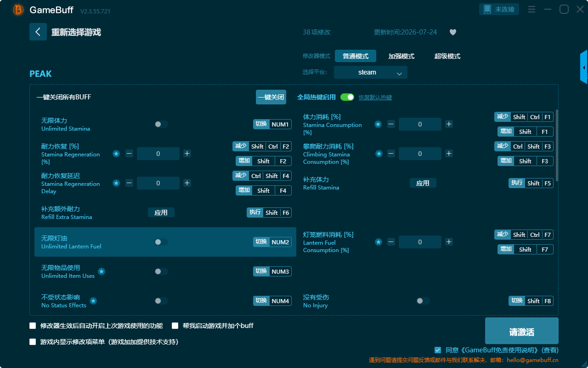Toggle No Status Effects switch
The height and width of the screenshot is (368, 588).
[x=161, y=301]
